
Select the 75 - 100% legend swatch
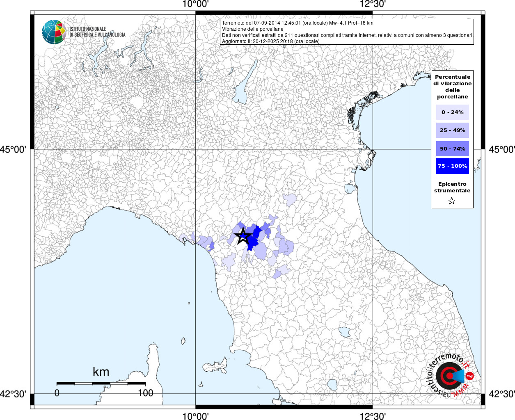(452, 166)
